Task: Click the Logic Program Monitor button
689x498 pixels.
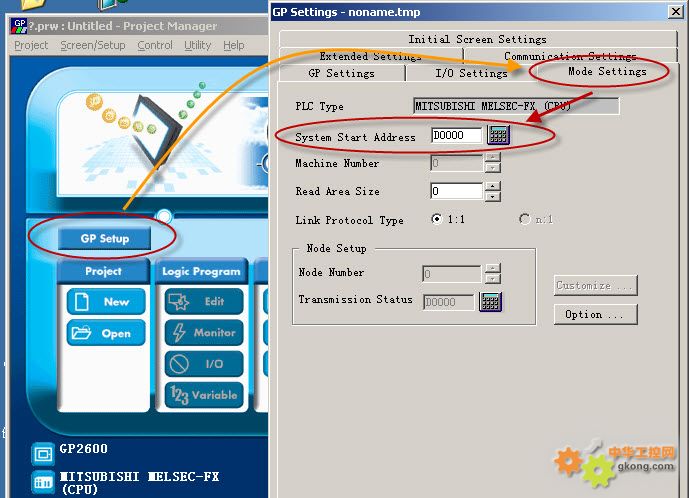Action: click(204, 333)
